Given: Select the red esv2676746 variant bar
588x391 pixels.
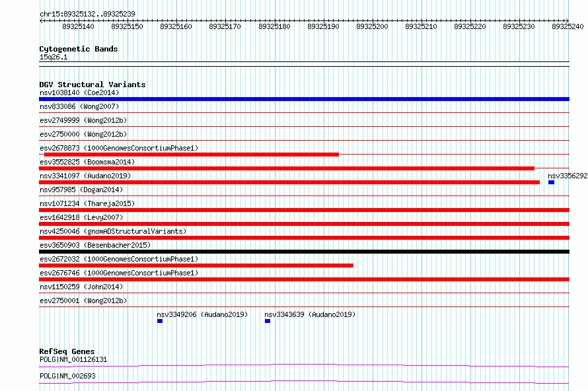Looking at the screenshot, I should 304,279.
